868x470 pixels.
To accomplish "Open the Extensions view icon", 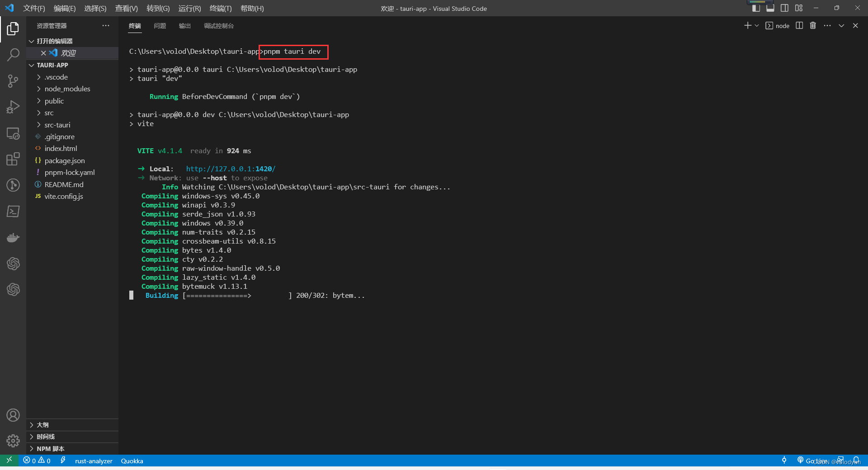I will pos(13,159).
